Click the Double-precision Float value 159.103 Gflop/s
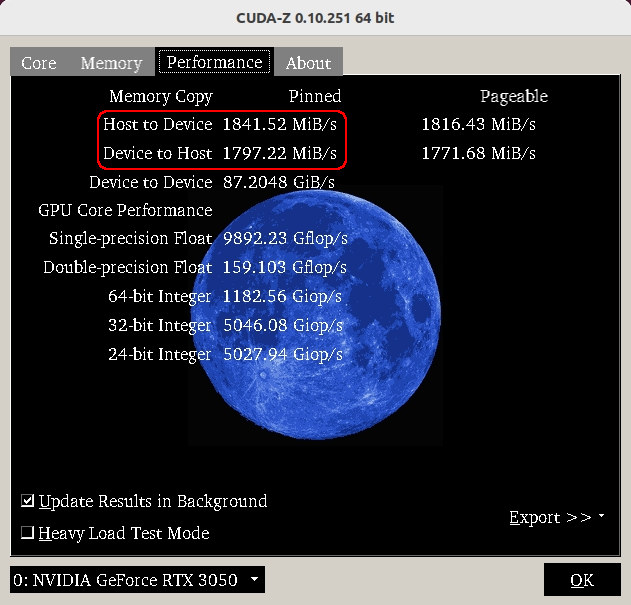 [x=285, y=267]
